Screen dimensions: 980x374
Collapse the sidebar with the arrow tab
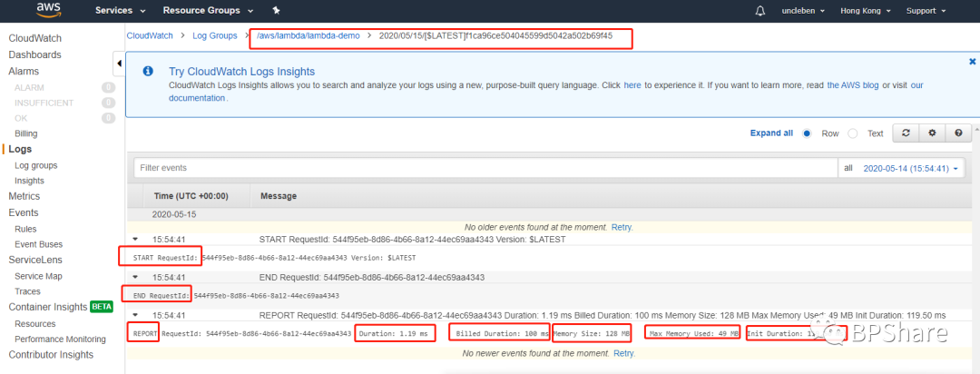[x=120, y=64]
